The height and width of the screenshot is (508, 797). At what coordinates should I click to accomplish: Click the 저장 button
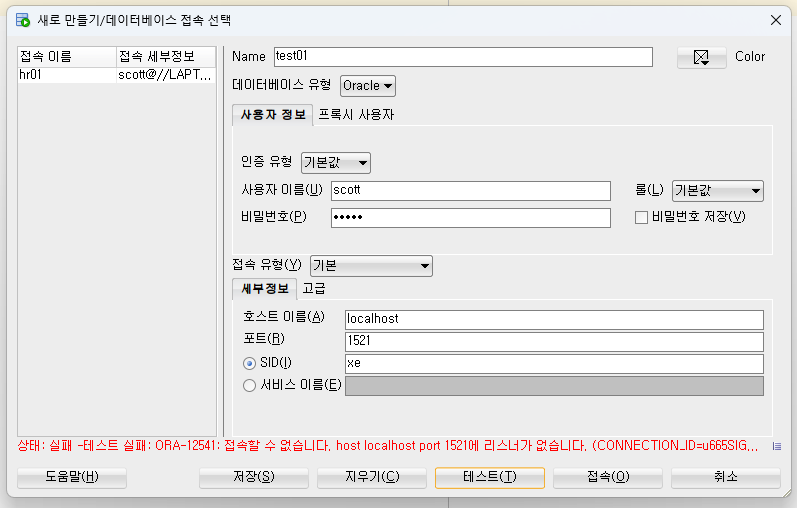click(x=254, y=477)
